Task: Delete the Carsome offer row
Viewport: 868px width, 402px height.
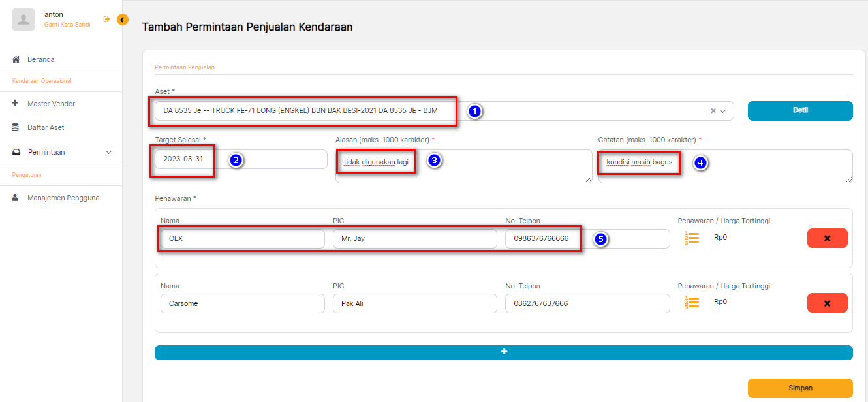Action: [x=827, y=303]
